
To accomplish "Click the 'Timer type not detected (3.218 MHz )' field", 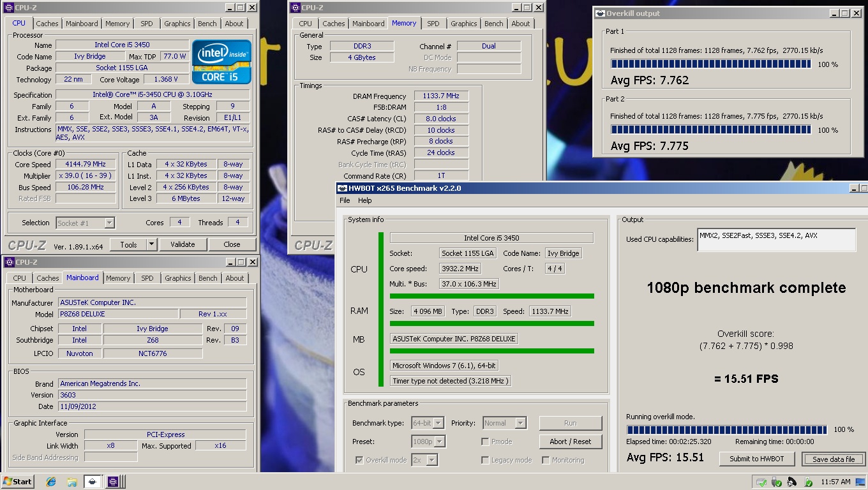I will 451,381.
